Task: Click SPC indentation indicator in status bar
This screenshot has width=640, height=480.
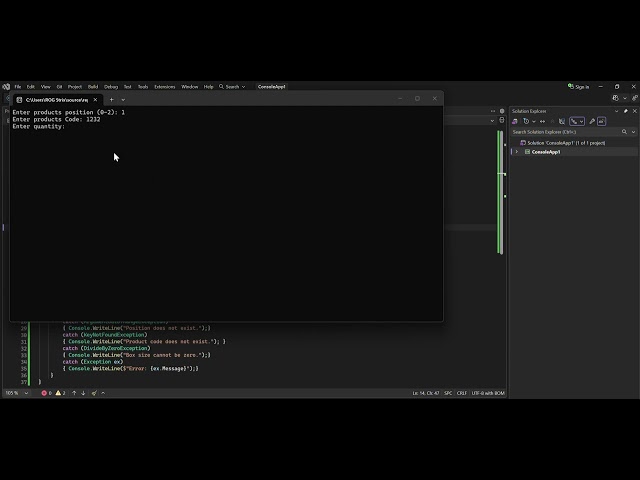Action: coord(448,393)
